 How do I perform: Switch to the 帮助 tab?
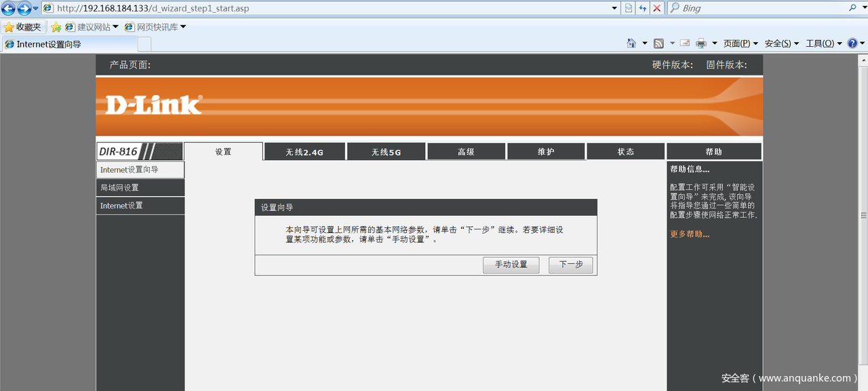point(714,151)
